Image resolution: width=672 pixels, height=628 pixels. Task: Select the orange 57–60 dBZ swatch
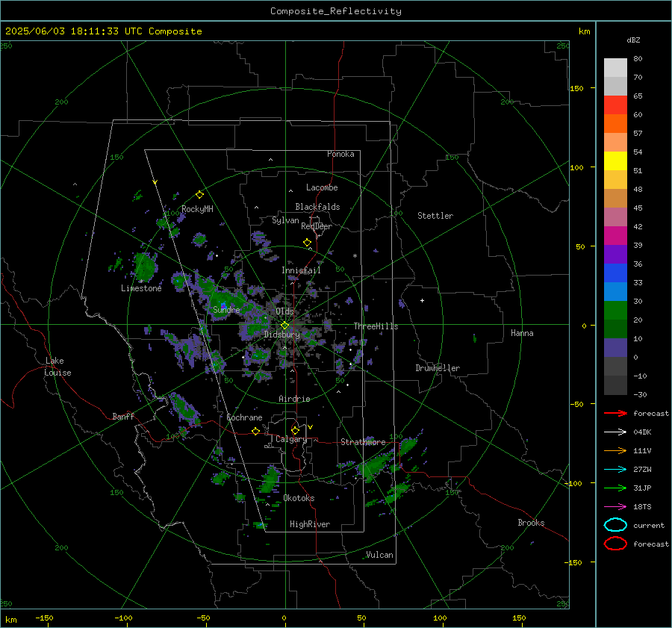[615, 123]
